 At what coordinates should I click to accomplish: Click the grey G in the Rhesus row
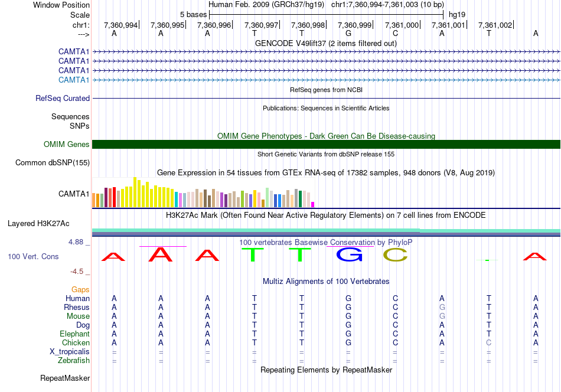pos(442,307)
